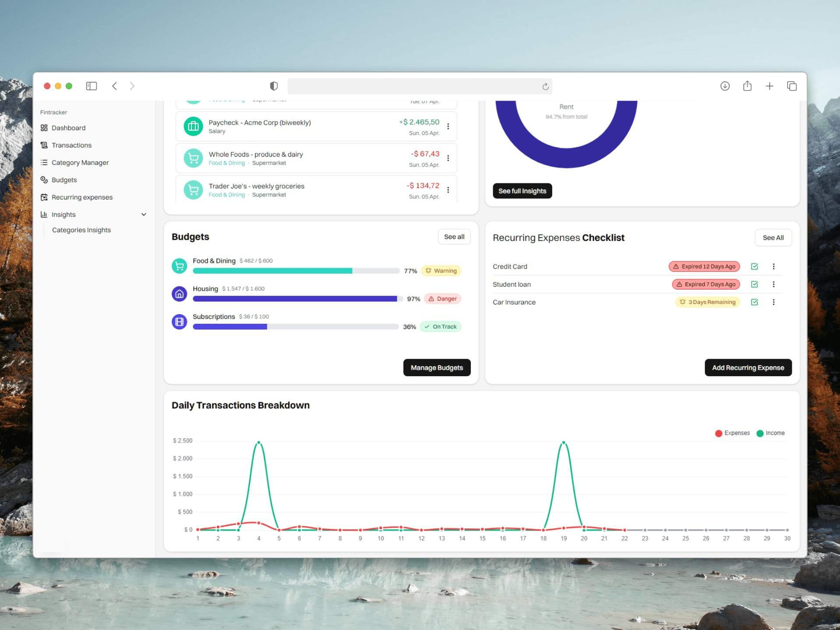
Task: Click the Food & Dining progress bar
Action: click(x=296, y=271)
